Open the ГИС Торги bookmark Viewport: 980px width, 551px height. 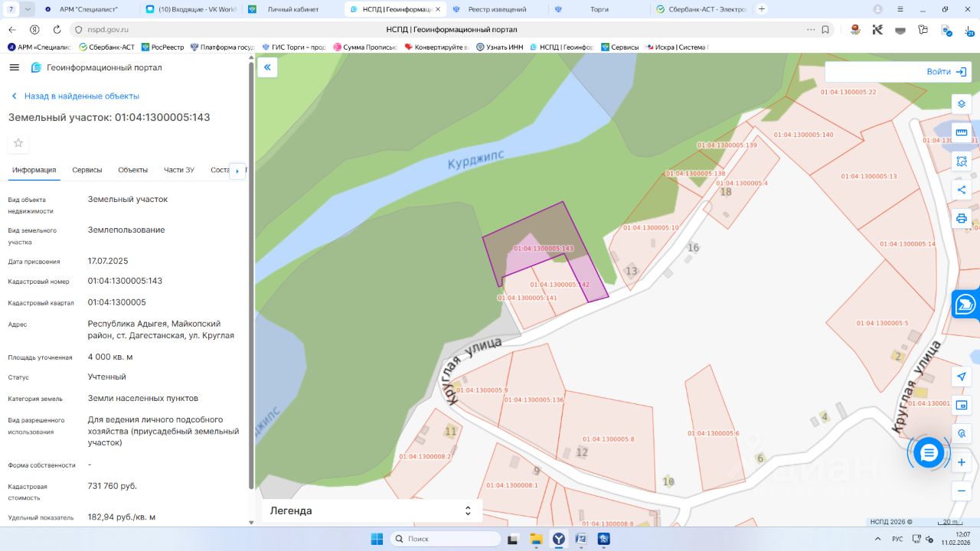(x=294, y=47)
